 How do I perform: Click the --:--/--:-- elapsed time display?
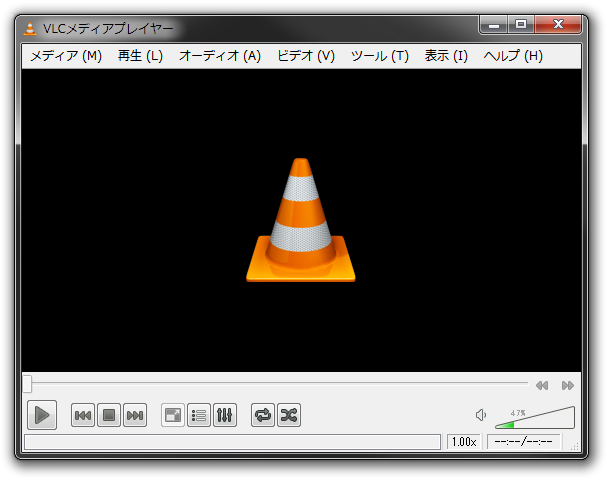pos(523,442)
